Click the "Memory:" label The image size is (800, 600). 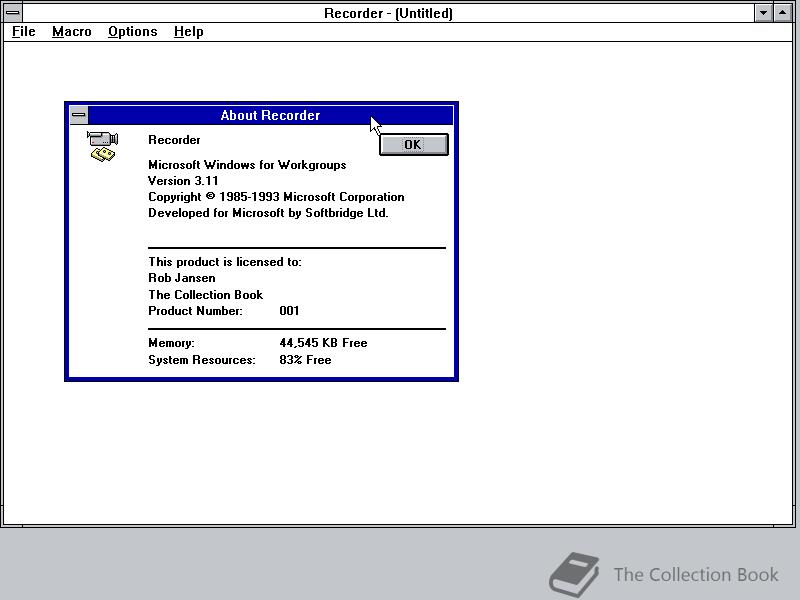pyautogui.click(x=171, y=343)
